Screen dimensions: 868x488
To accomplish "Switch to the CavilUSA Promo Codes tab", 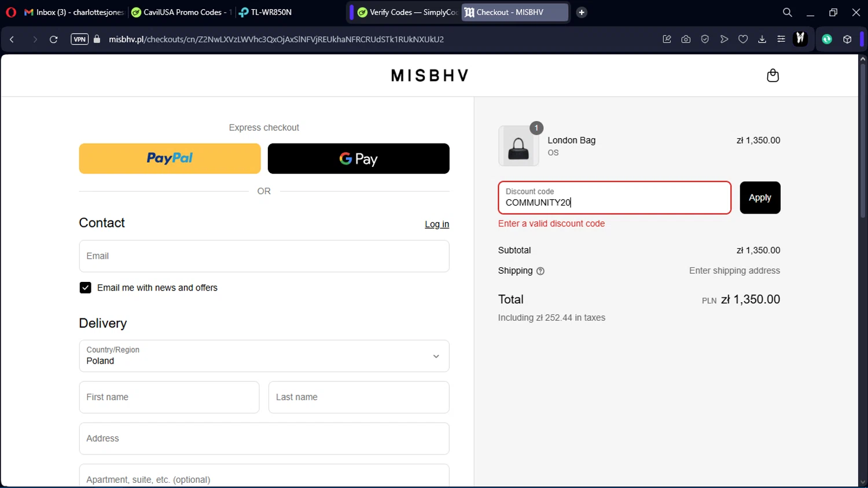I will coord(182,12).
